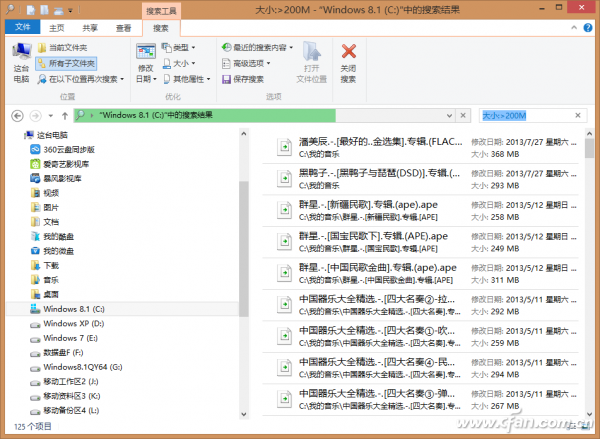The height and width of the screenshot is (439, 600).
Task: Select 这台电脑 in navigation tree
Action: [46, 135]
